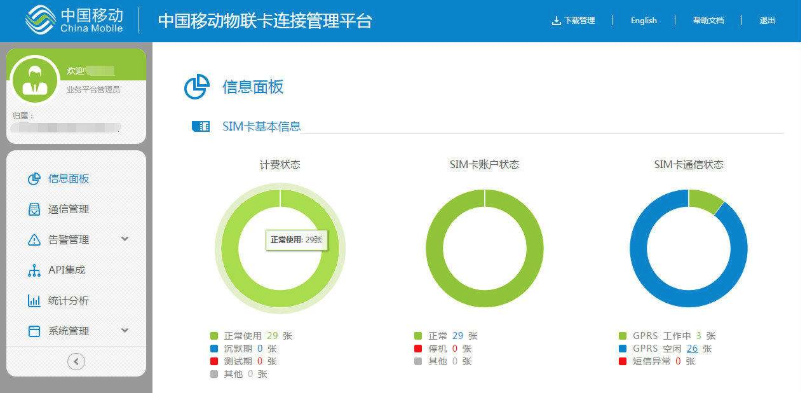
Task: Click blue GPRS 空闲 legend swatch
Action: (622, 349)
